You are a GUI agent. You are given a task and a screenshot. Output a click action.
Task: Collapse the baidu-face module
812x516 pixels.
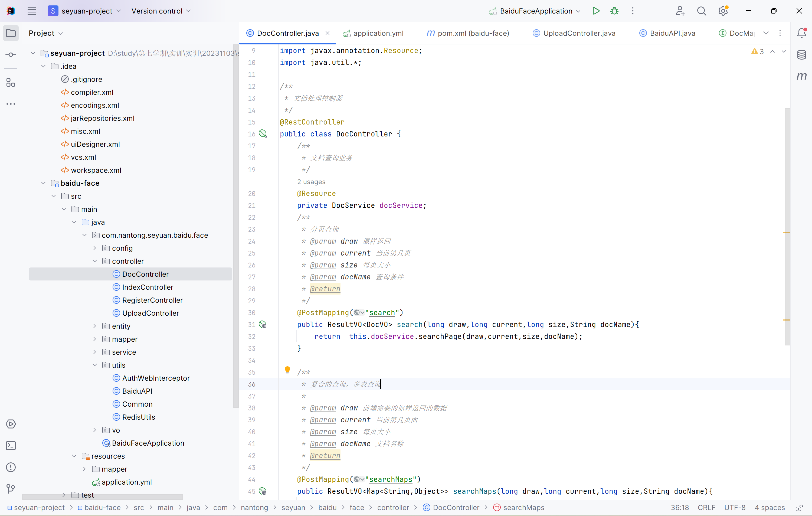coord(44,183)
